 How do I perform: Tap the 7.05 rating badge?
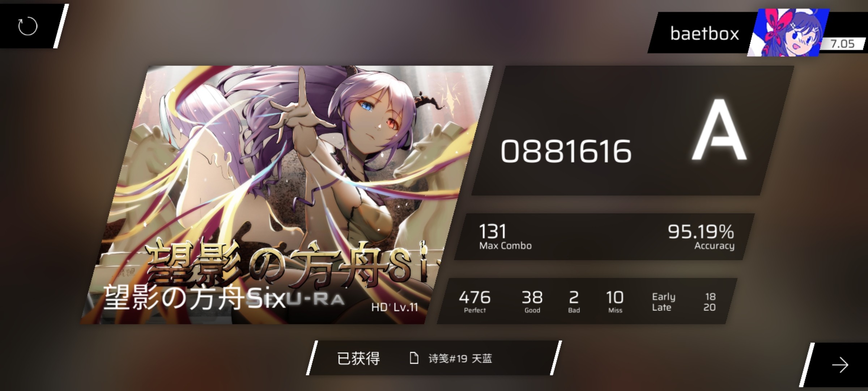click(x=842, y=44)
